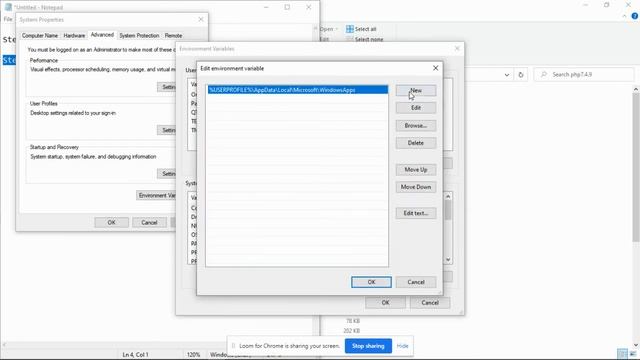The image size is (640, 360).
Task: Select Advanced tab in System Properties
Action: (102, 35)
